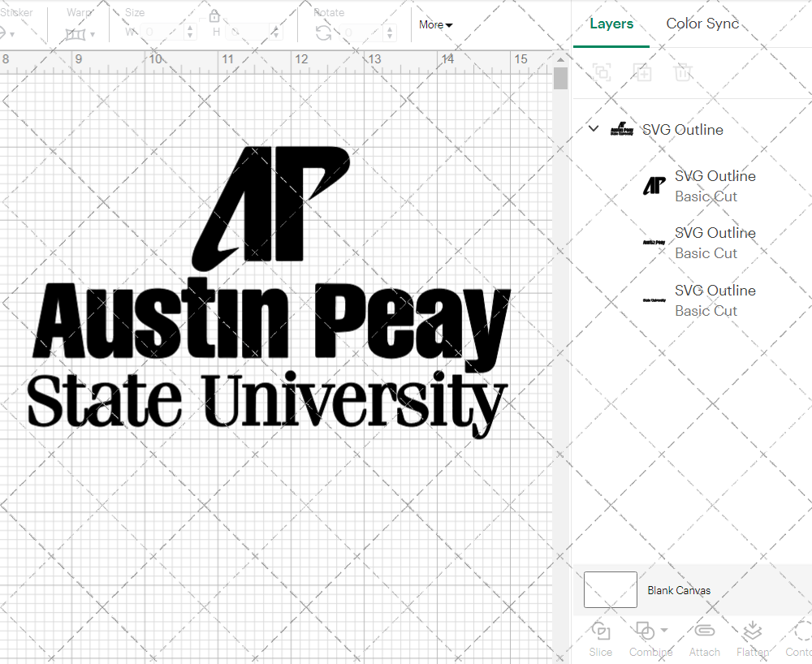Click the size lock aspect ratio toggle
This screenshot has height=664, width=812.
point(214,15)
